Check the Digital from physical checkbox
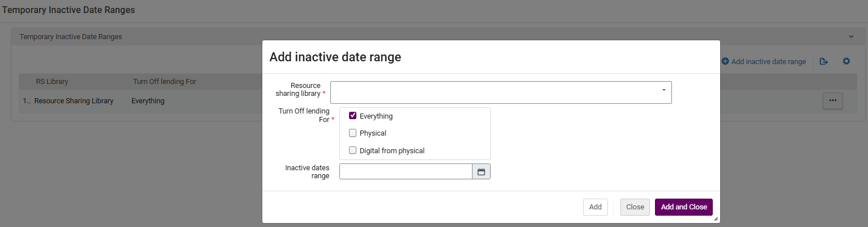This screenshot has width=868, height=227. [x=352, y=150]
